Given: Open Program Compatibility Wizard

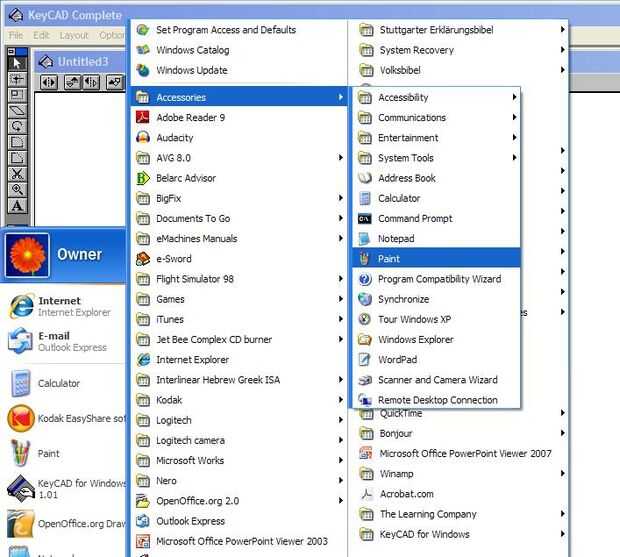Looking at the screenshot, I should click(436, 279).
